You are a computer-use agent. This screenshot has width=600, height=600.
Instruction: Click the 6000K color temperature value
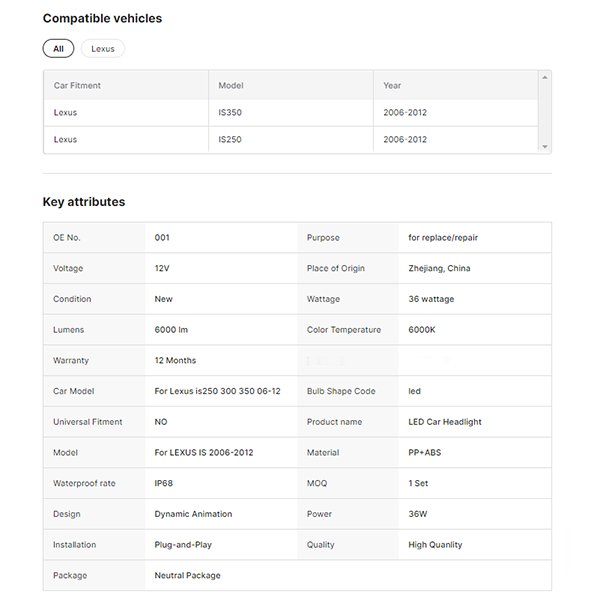pos(423,329)
